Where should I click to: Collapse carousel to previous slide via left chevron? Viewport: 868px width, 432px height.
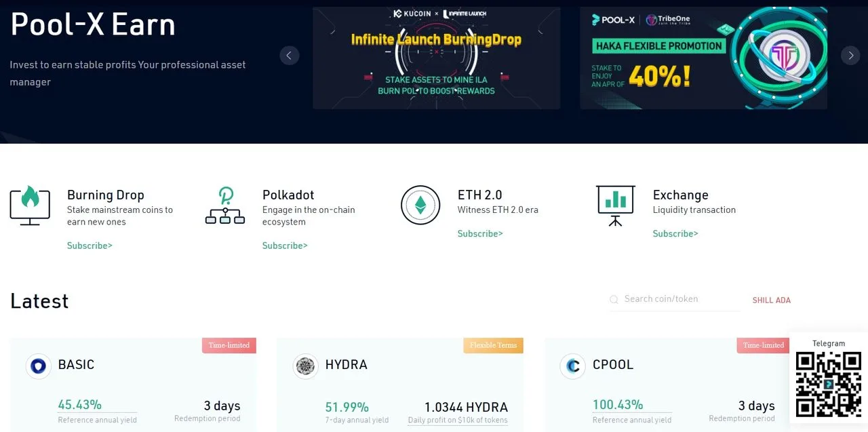[x=290, y=55]
